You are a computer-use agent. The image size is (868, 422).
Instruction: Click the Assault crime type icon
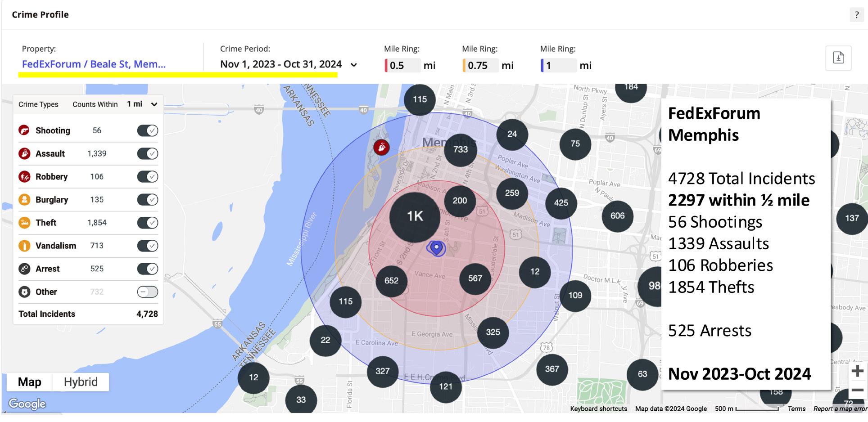pyautogui.click(x=24, y=153)
